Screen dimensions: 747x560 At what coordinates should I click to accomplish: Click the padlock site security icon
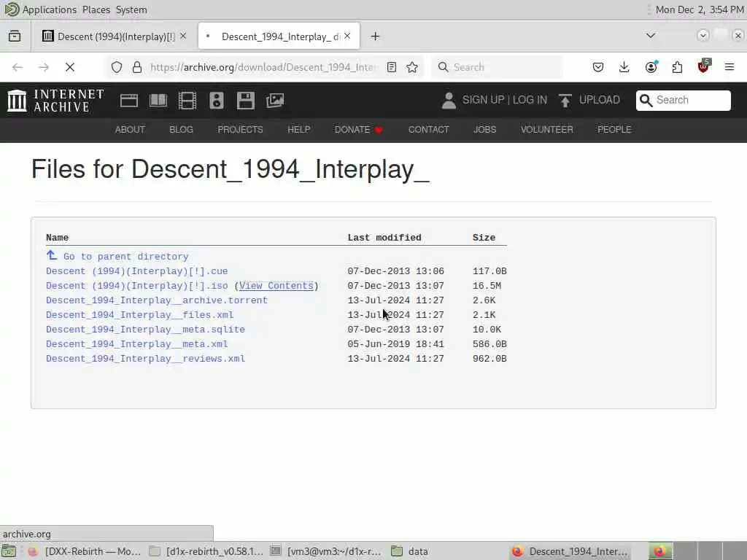(x=137, y=67)
